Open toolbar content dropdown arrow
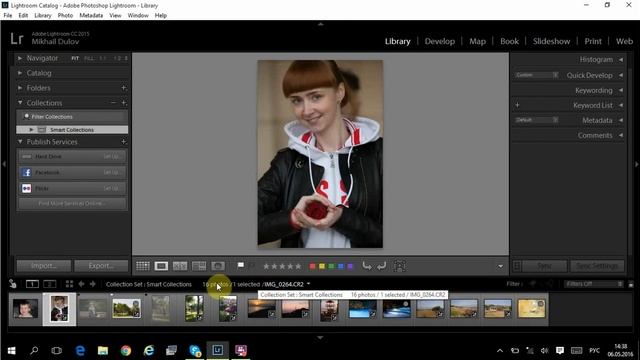640x360 pixels. [x=500, y=267]
